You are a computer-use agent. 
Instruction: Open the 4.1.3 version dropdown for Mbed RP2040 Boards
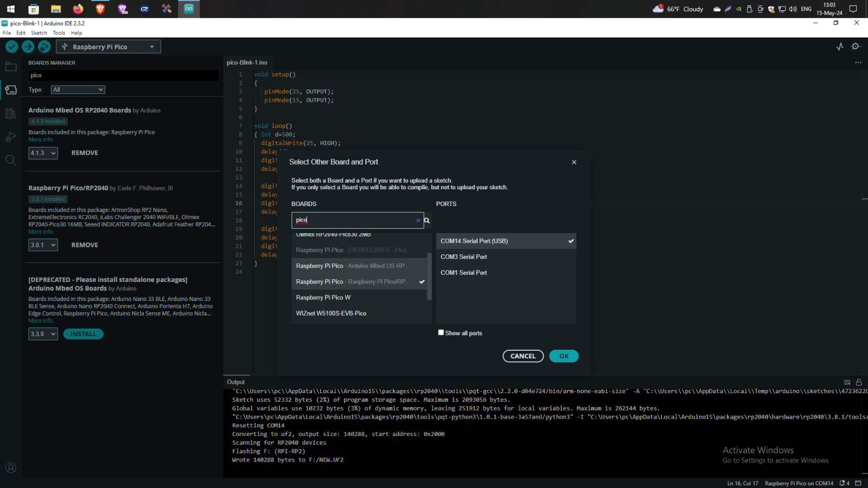pos(43,153)
